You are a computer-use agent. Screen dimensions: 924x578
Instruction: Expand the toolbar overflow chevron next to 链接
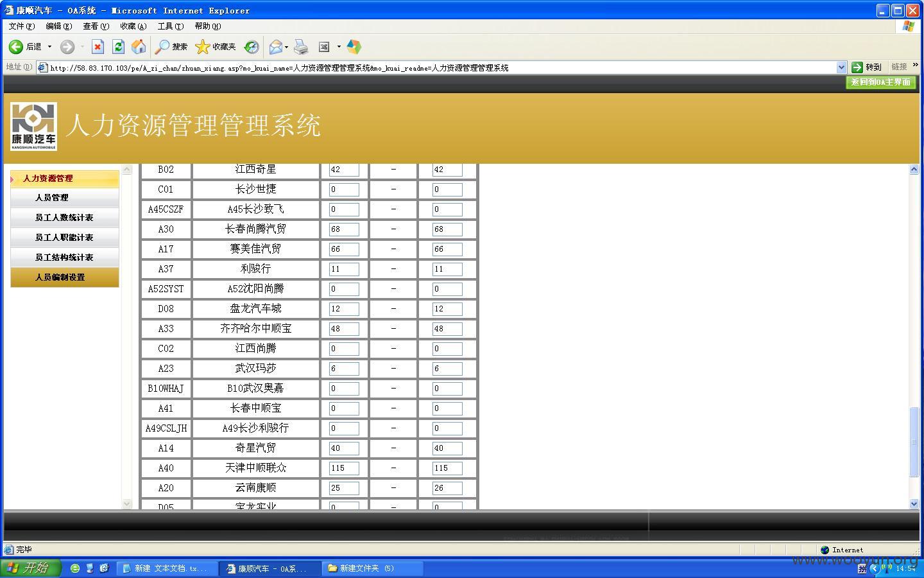[x=916, y=66]
